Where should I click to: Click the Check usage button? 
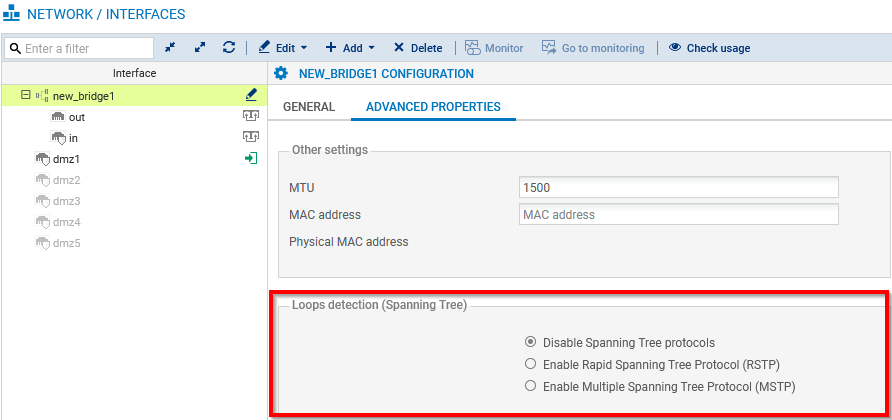pos(709,47)
